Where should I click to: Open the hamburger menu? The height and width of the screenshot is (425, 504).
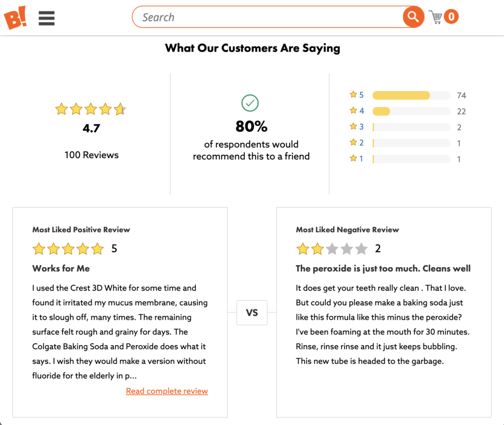[x=47, y=18]
